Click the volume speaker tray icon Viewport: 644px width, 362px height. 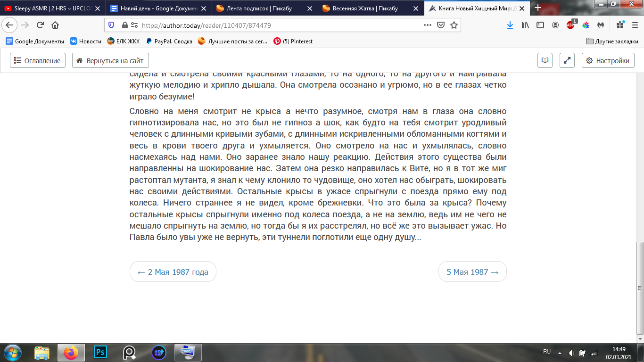(x=571, y=353)
